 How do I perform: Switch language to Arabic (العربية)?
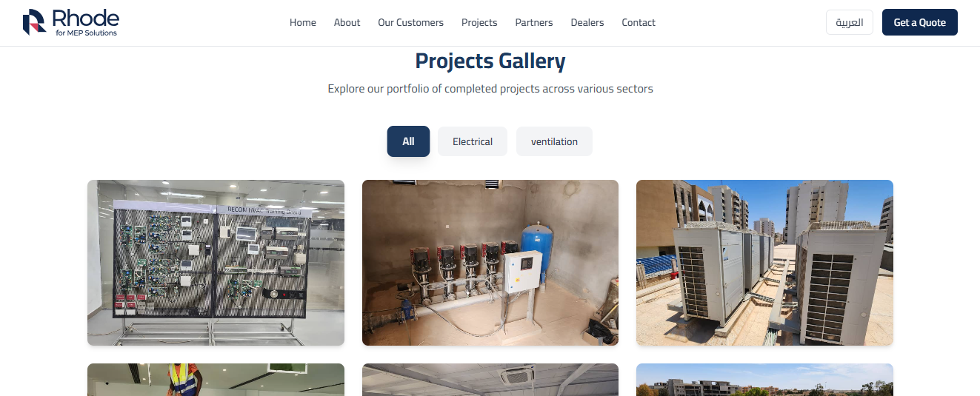click(x=850, y=22)
